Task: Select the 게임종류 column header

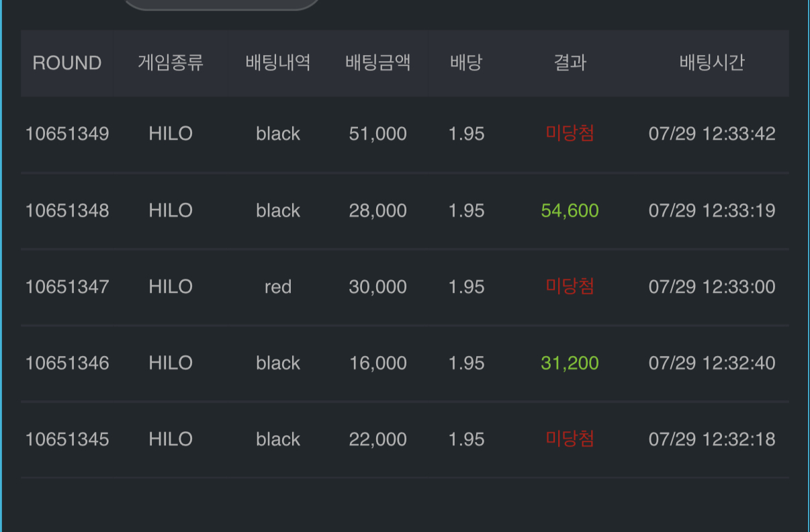Action: (x=171, y=63)
